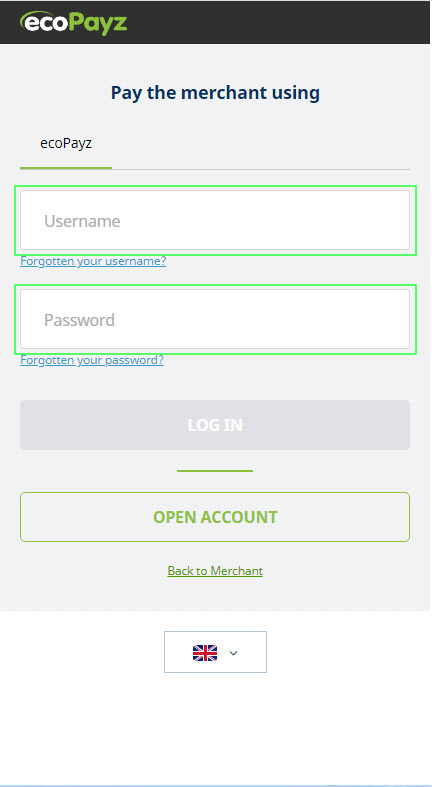Click the OPEN ACCOUNT button

tap(215, 517)
